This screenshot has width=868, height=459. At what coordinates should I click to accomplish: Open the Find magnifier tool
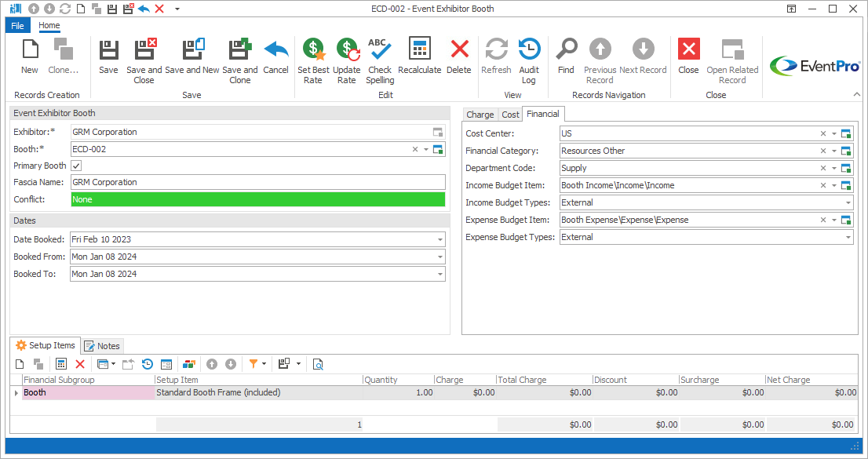point(566,56)
